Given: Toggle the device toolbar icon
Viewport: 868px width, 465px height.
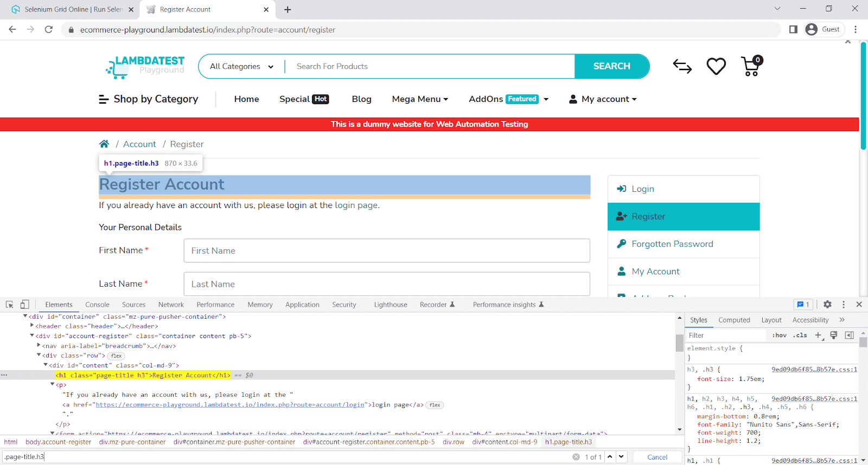Looking at the screenshot, I should [x=25, y=305].
